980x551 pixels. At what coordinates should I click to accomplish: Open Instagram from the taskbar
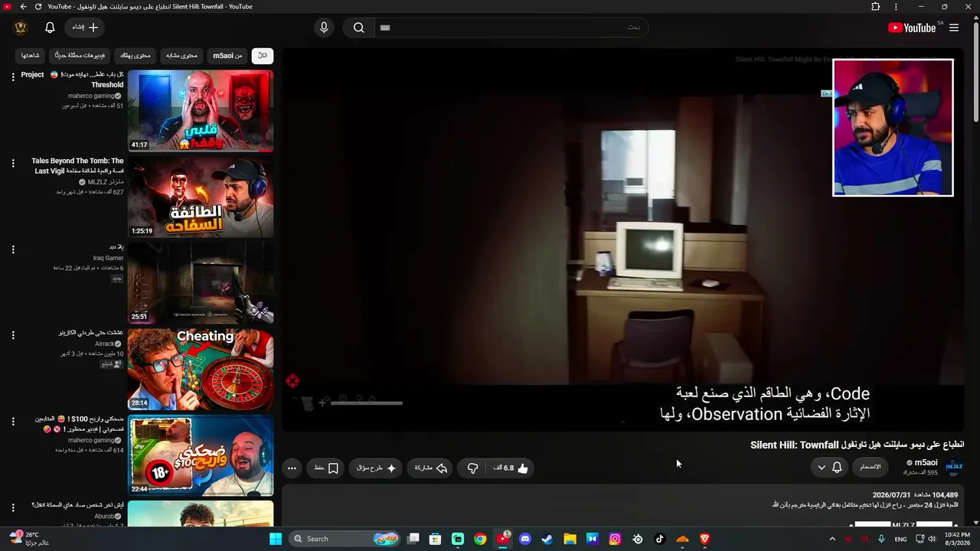click(615, 539)
